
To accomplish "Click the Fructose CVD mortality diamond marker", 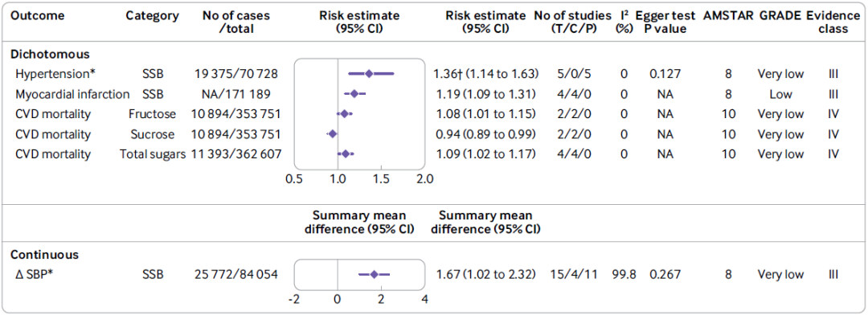I will tap(344, 114).
